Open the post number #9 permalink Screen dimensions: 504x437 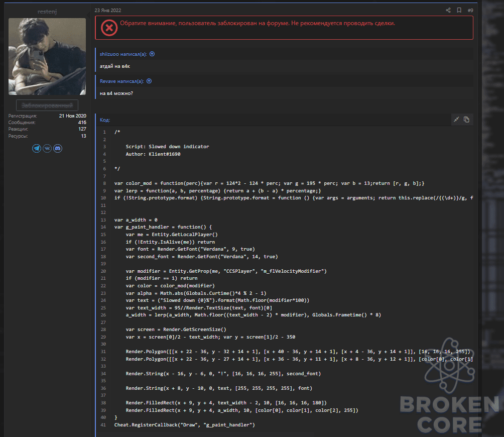coord(470,10)
